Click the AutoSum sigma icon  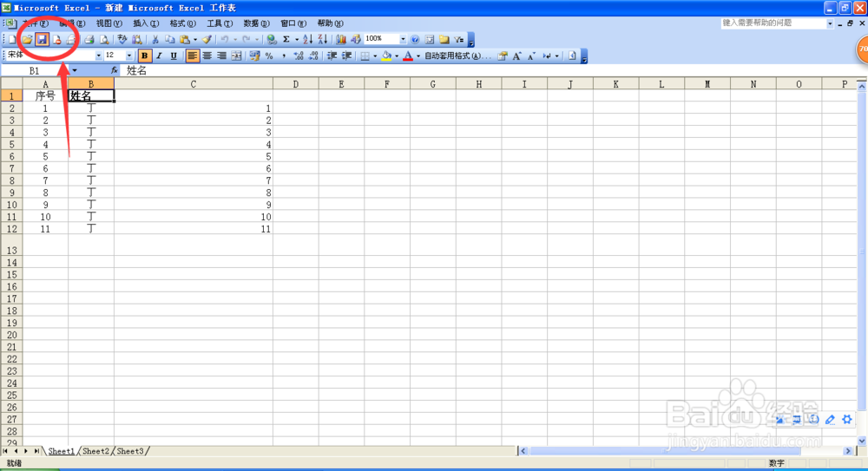[286, 39]
